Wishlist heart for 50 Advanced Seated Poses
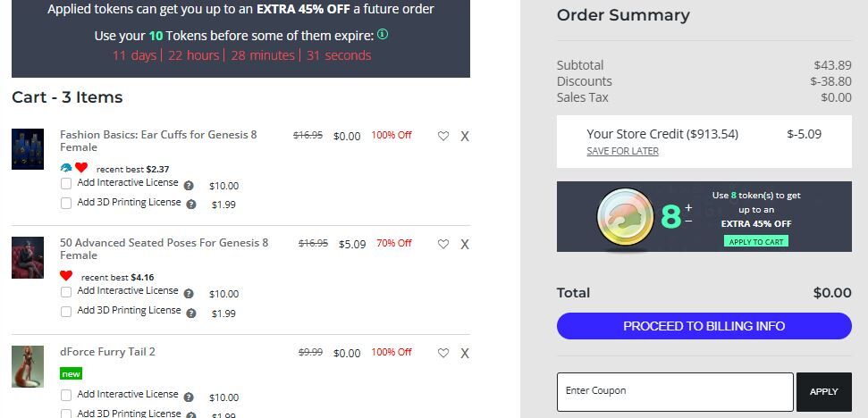This screenshot has height=418, width=868. [442, 244]
